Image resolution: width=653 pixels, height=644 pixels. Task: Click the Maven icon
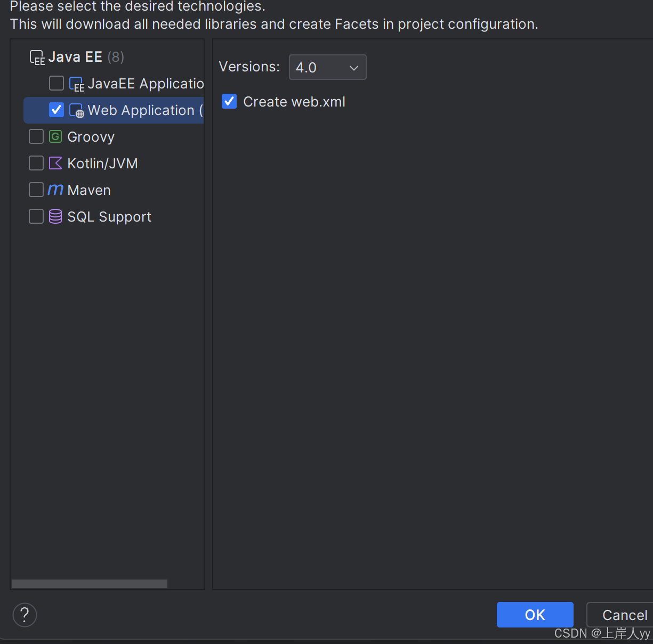click(55, 190)
